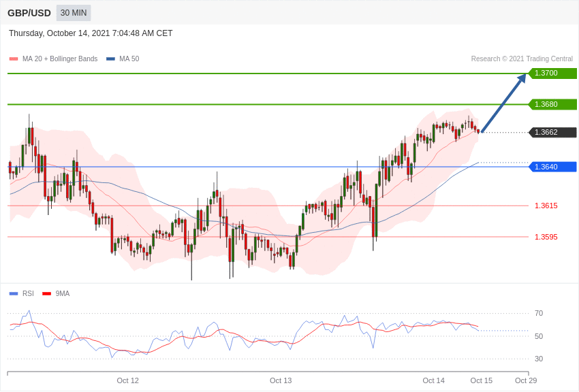Click the blue forecast arrow head
579x392 pixels.
(522, 78)
